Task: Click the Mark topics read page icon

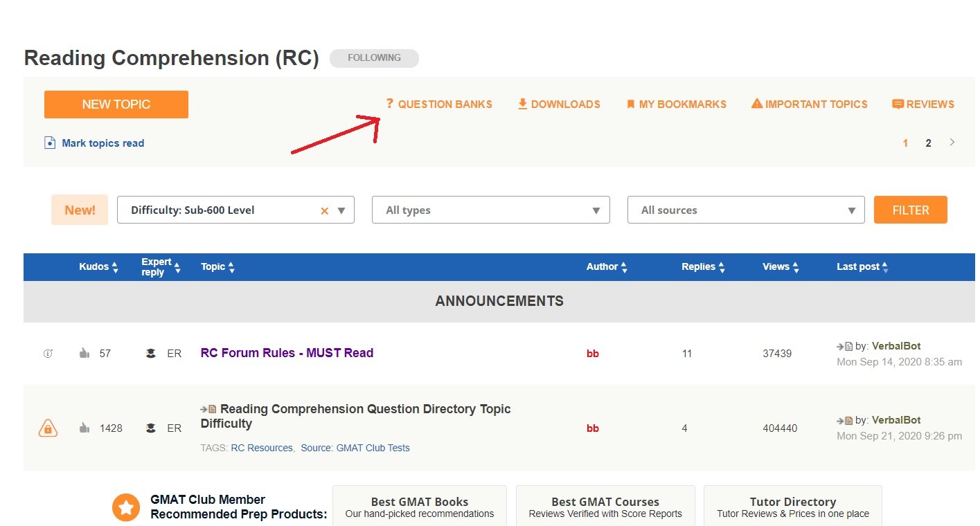Action: (50, 143)
